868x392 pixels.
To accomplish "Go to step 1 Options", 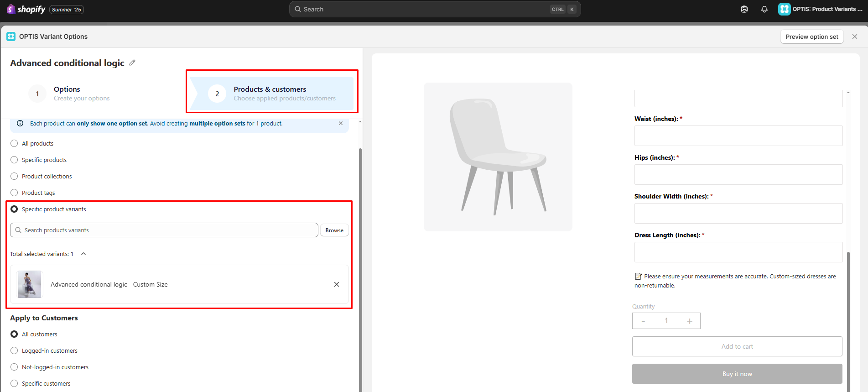I will [x=69, y=94].
